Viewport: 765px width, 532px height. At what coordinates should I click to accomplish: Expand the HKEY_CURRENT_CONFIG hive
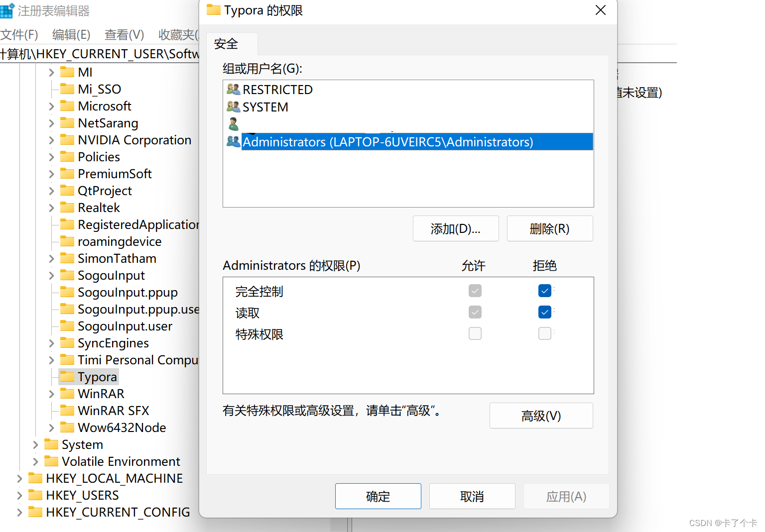19,512
